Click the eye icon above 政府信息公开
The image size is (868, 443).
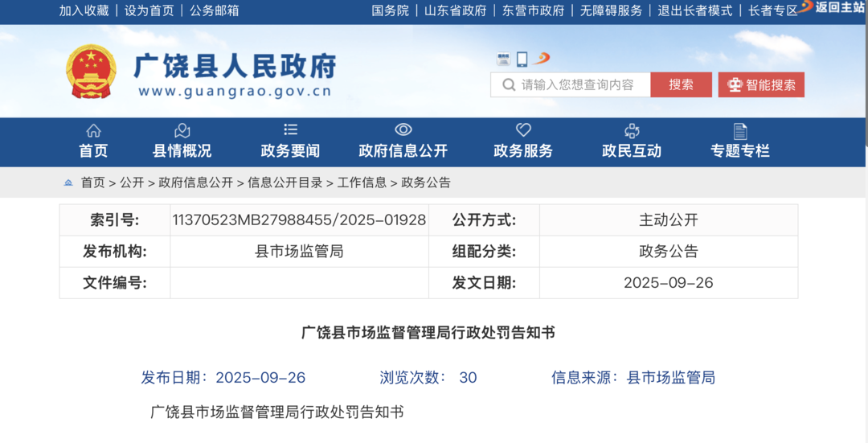pyautogui.click(x=403, y=130)
